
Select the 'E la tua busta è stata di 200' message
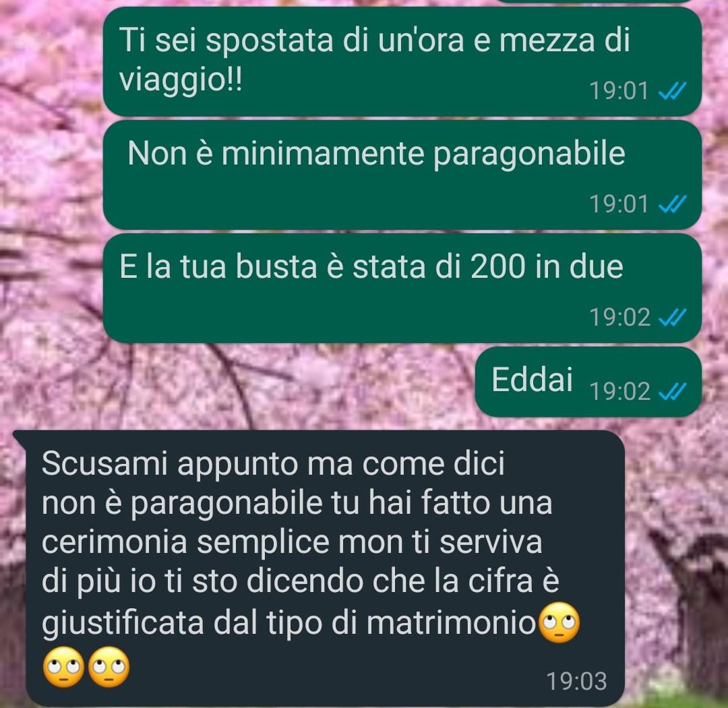(x=402, y=288)
